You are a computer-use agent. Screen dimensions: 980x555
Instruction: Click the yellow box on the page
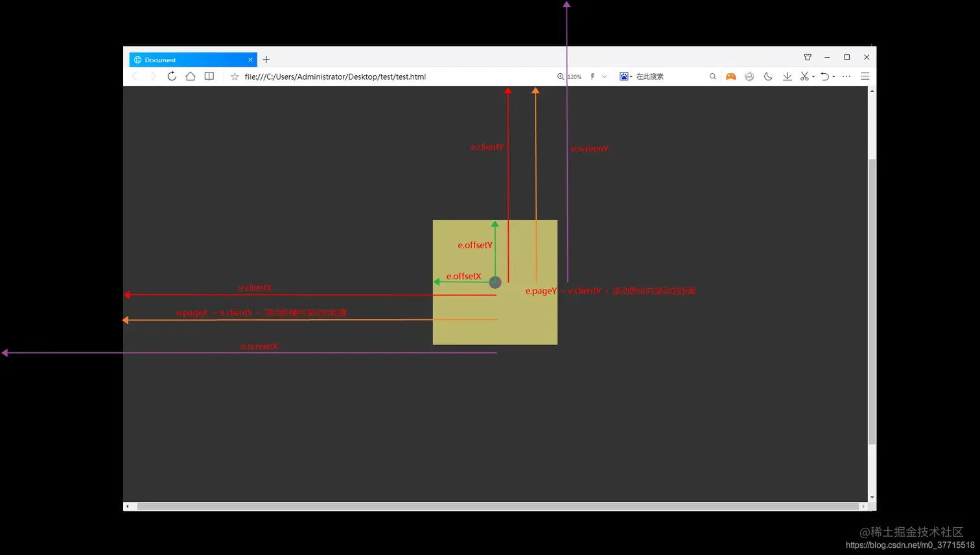(495, 282)
